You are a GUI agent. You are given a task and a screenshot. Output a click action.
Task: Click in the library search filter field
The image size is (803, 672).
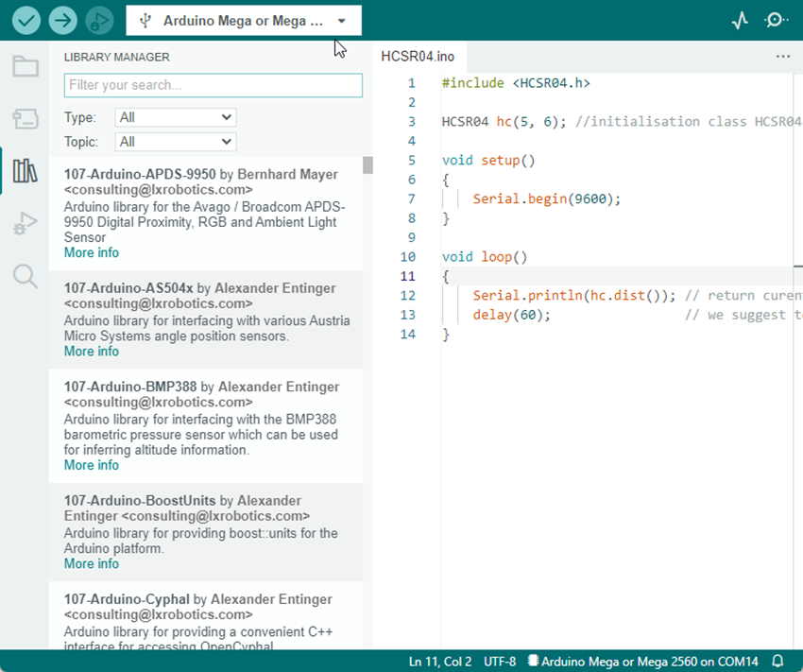point(214,85)
